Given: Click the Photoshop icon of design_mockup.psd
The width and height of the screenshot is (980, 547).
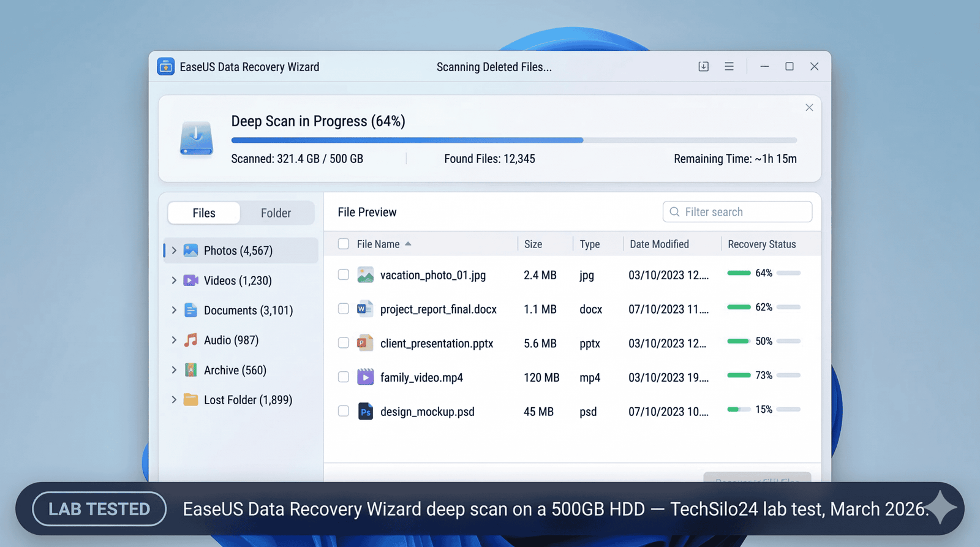Looking at the screenshot, I should point(365,411).
